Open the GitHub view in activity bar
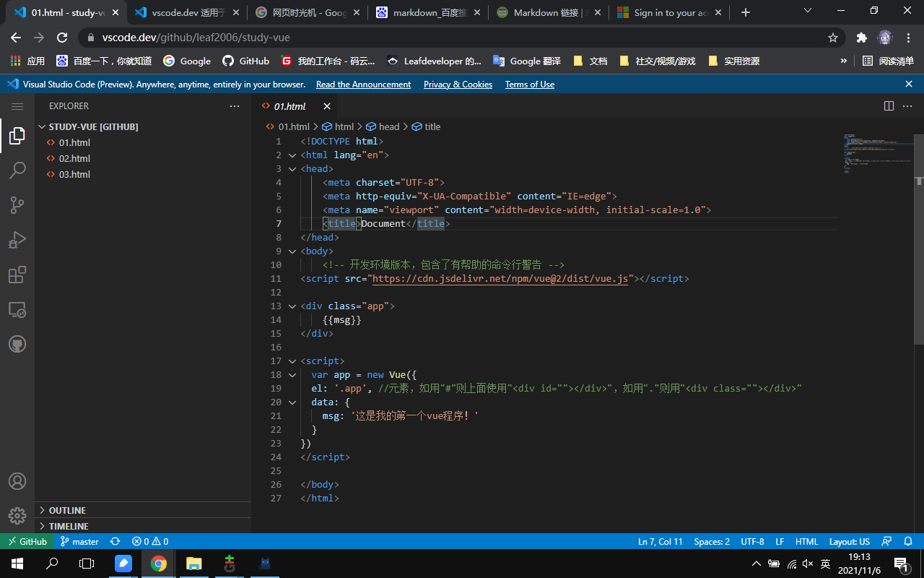924x578 pixels. [x=17, y=345]
